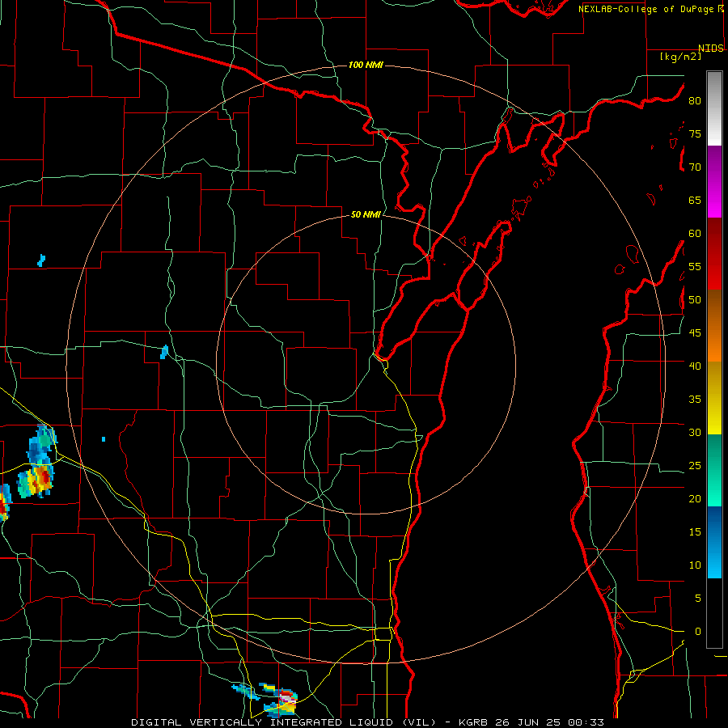Screen dimensions: 728x728
Task: Click the NEXLAB-College of DuPage credit text
Action: 648,9
